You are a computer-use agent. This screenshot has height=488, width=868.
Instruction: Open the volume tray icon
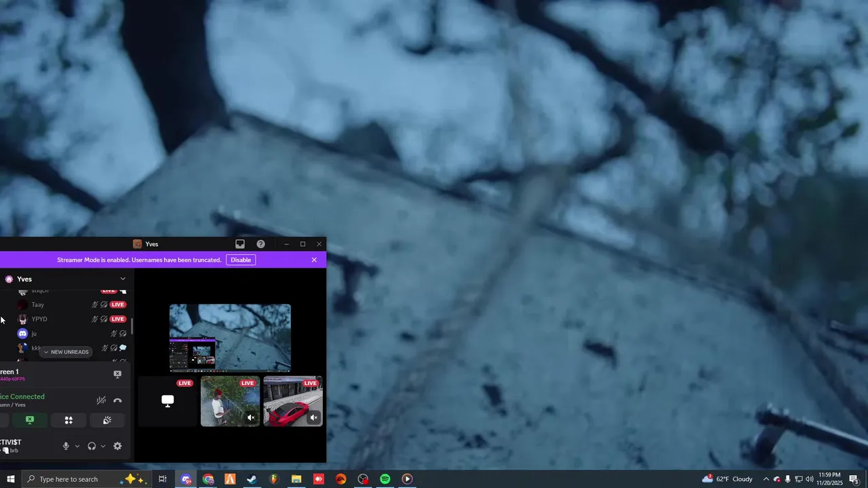(x=810, y=479)
